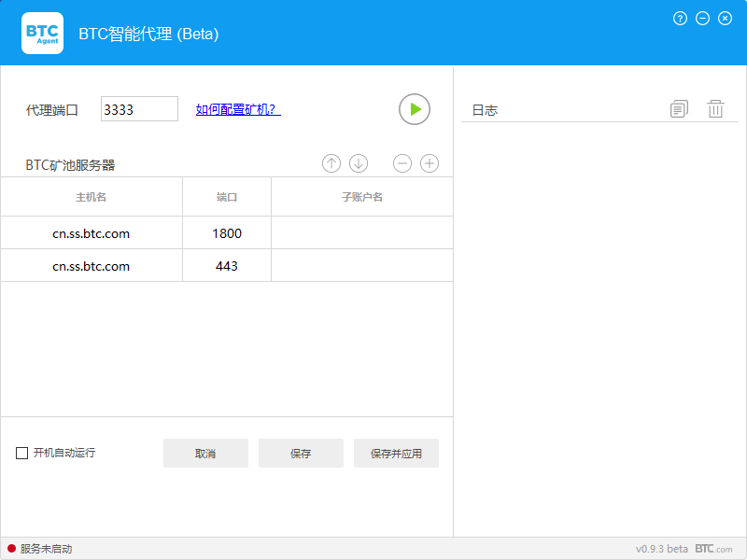This screenshot has width=747, height=560.
Task: Click the sub-account cell of the 1800 row
Action: coord(362,233)
